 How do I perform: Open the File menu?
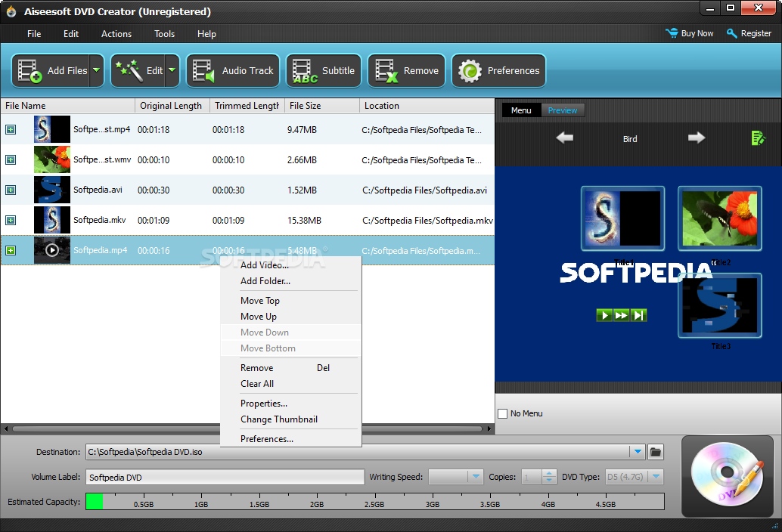34,34
